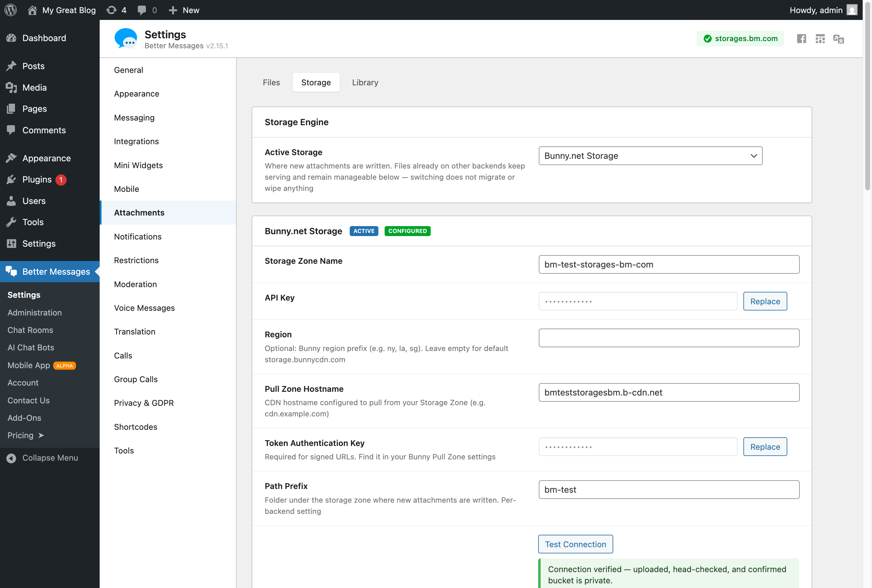872x588 pixels.
Task: Go to Restrictions settings
Action: click(x=168, y=260)
